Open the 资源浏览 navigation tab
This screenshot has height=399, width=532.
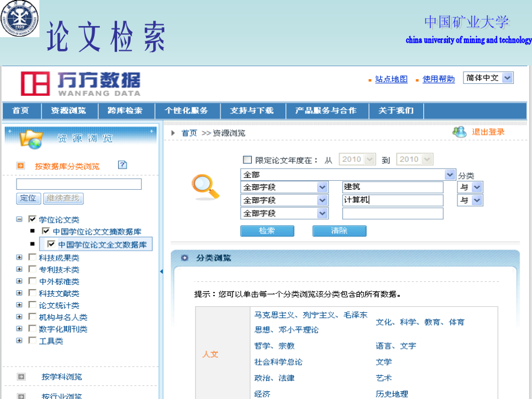[x=69, y=111]
